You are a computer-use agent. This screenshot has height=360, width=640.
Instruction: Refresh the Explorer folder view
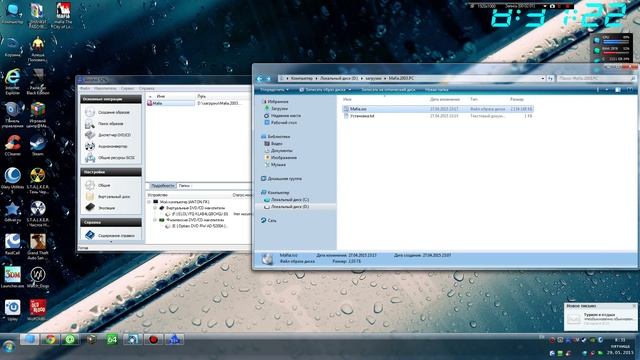click(x=550, y=78)
